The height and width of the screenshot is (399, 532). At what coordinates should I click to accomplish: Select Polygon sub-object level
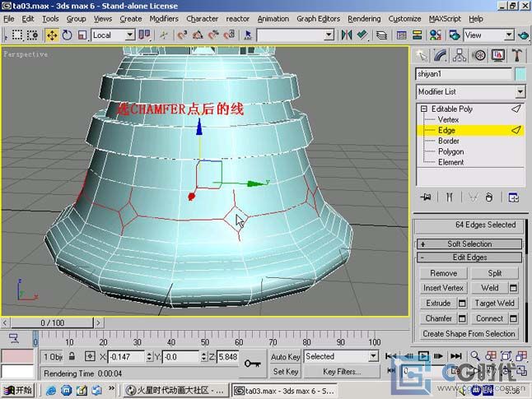(450, 151)
